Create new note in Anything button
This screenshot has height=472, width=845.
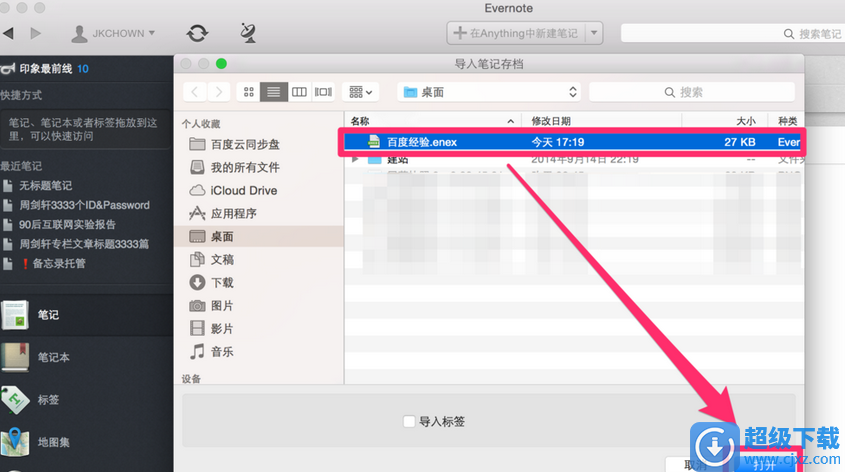(x=516, y=33)
